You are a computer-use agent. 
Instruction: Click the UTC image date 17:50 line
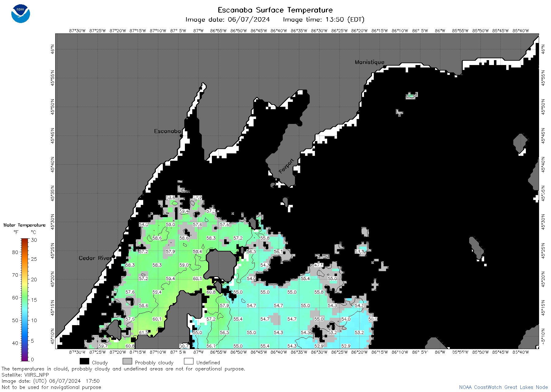[x=51, y=381]
